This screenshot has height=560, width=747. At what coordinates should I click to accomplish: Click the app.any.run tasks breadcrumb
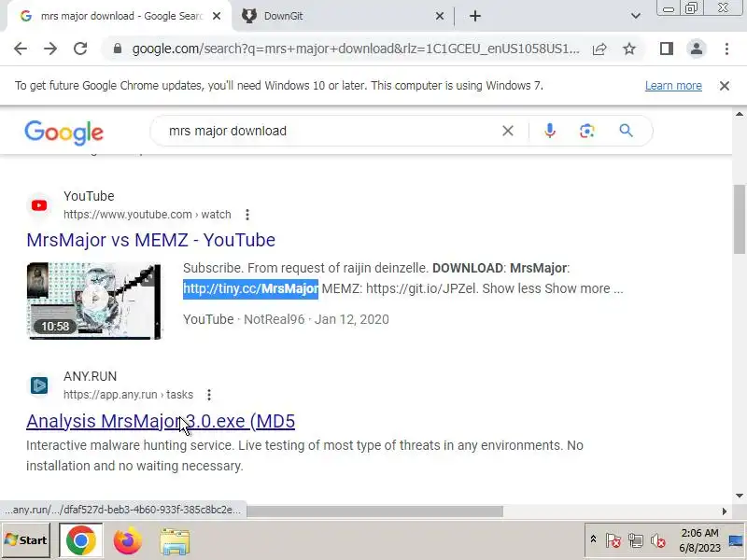coord(128,395)
